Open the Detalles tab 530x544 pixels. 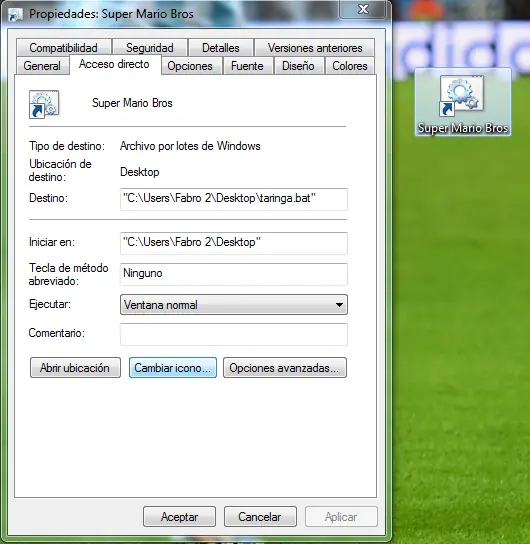[x=221, y=48]
